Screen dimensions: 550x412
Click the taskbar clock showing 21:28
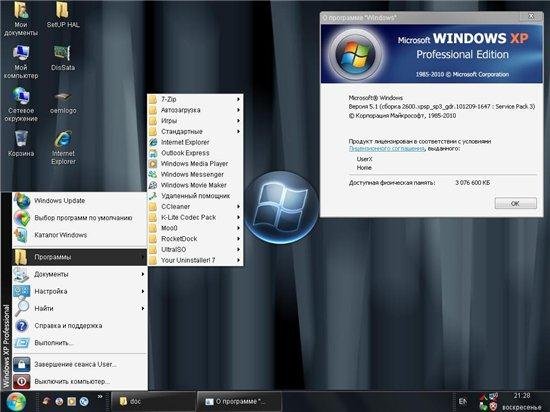tap(522, 396)
